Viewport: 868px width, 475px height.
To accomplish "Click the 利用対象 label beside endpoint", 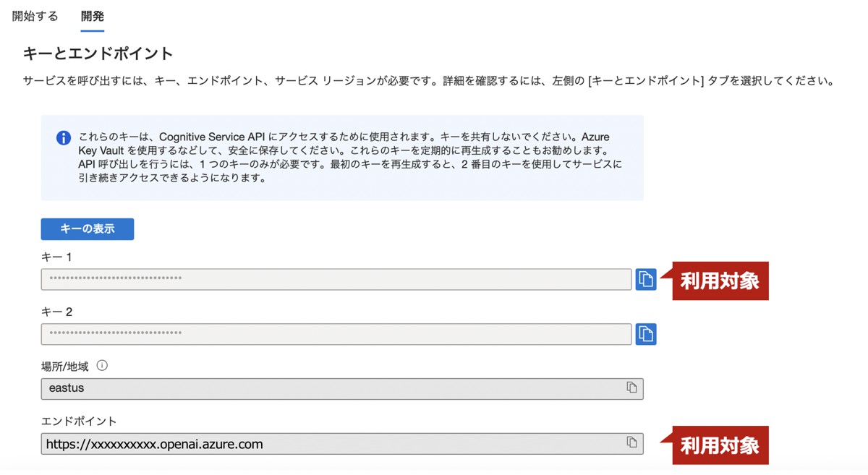I will (720, 445).
